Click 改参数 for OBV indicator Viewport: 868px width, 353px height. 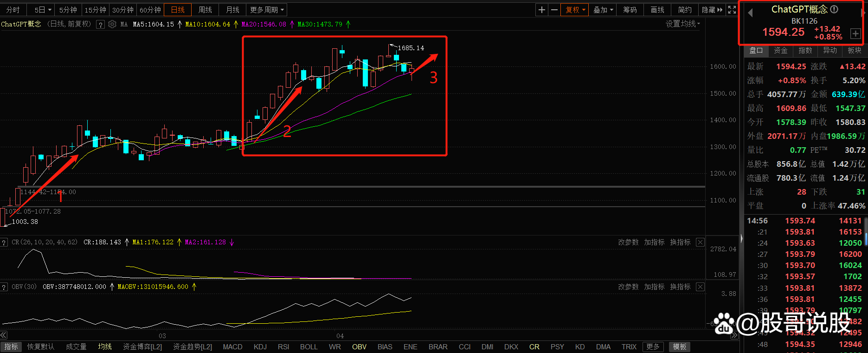[x=628, y=287]
